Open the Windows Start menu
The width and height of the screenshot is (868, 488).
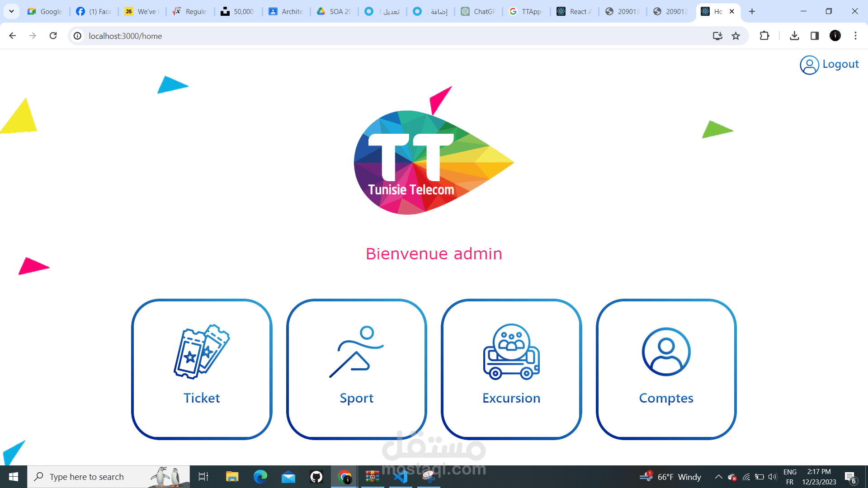[x=14, y=477]
